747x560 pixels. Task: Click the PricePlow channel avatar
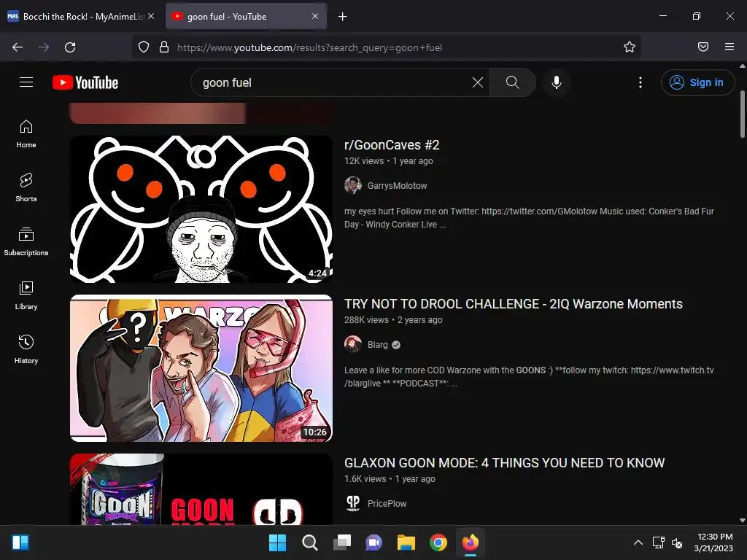pos(353,503)
